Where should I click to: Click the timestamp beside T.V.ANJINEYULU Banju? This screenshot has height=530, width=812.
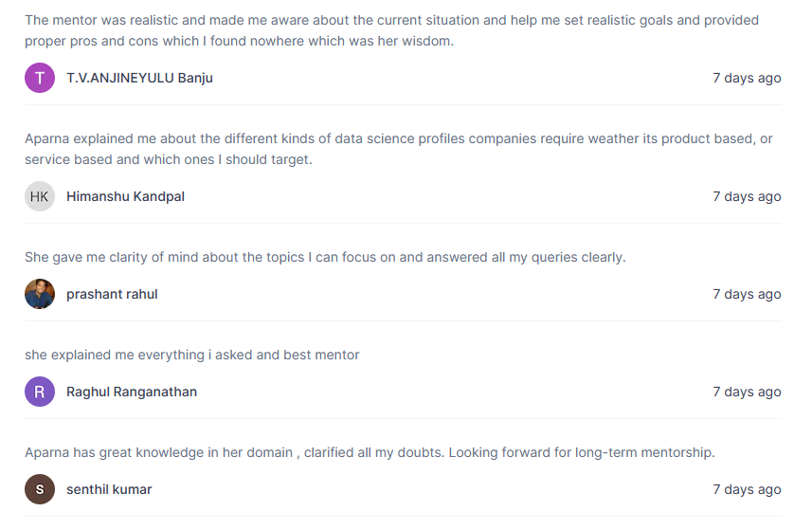(747, 79)
